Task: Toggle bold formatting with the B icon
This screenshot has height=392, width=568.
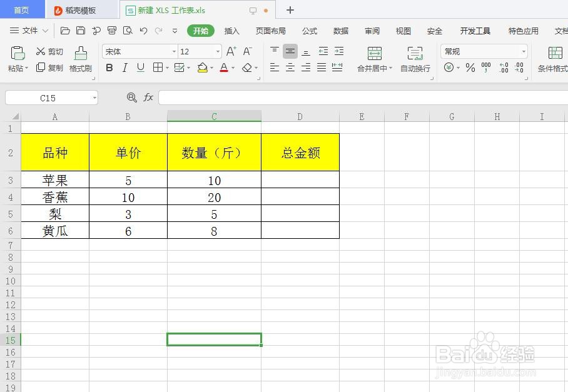Action: (x=109, y=67)
